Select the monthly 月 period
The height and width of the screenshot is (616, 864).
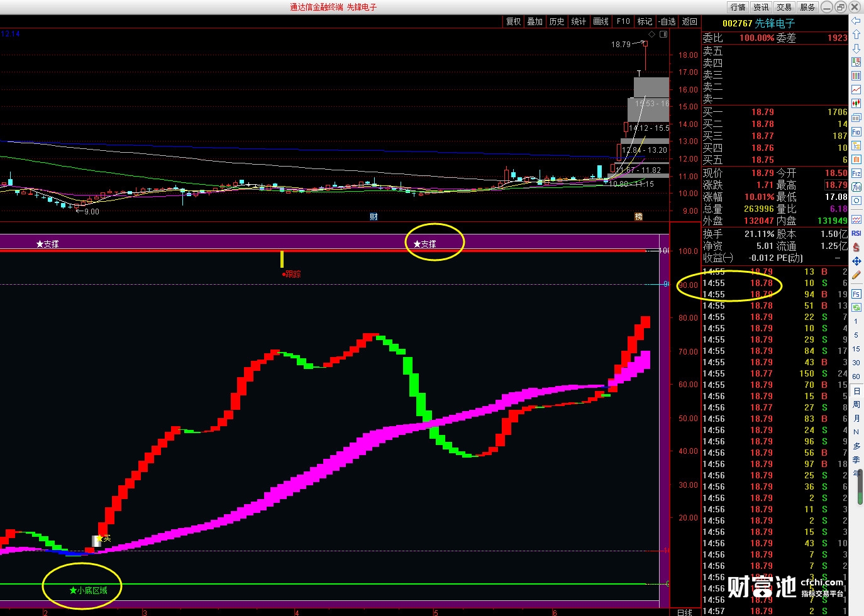point(856,418)
